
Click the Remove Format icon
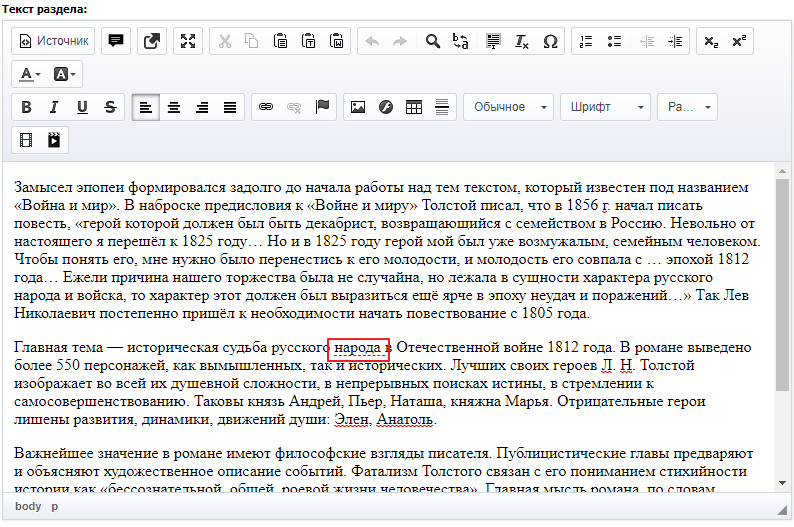[x=521, y=41]
